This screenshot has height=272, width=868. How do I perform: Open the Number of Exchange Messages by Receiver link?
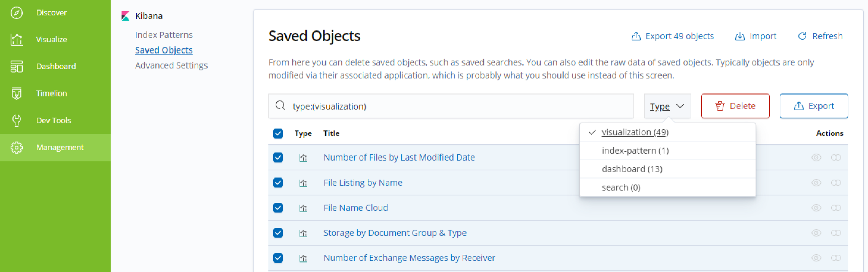point(409,258)
